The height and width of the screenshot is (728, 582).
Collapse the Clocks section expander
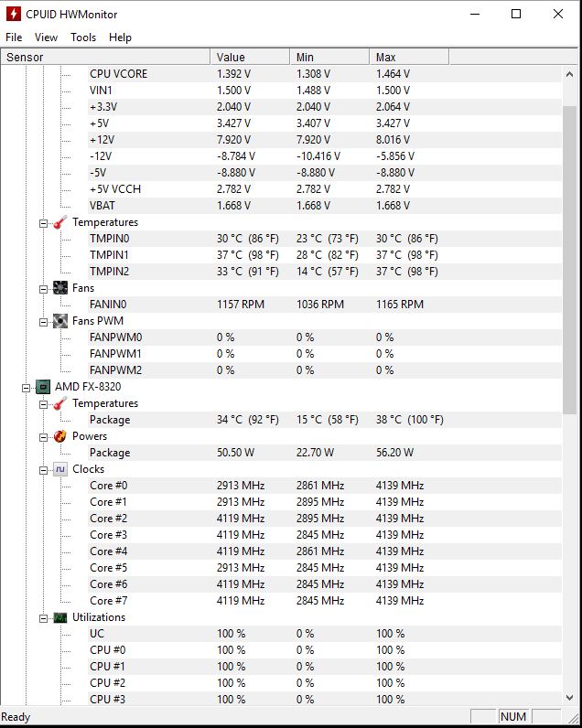[x=43, y=469]
